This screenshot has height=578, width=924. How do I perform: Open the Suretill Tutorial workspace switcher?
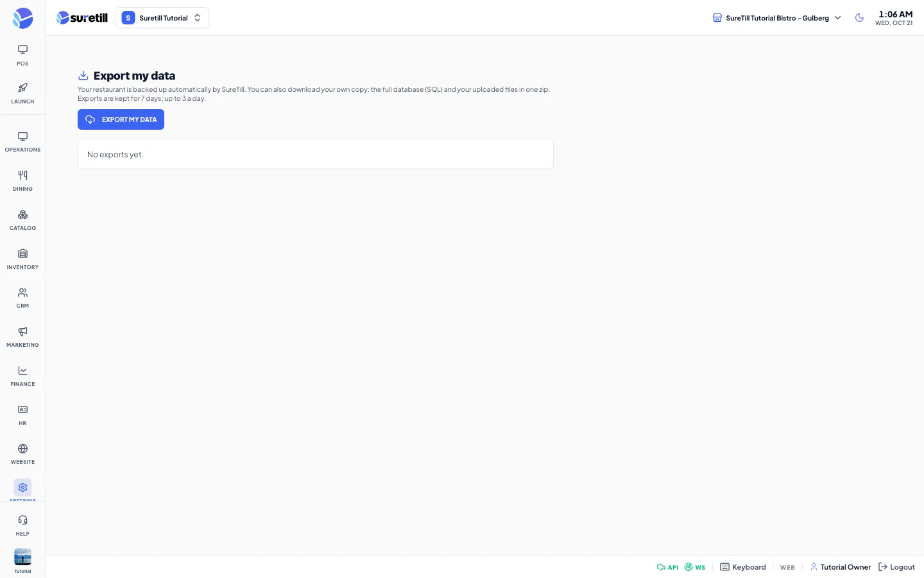pyautogui.click(x=162, y=18)
